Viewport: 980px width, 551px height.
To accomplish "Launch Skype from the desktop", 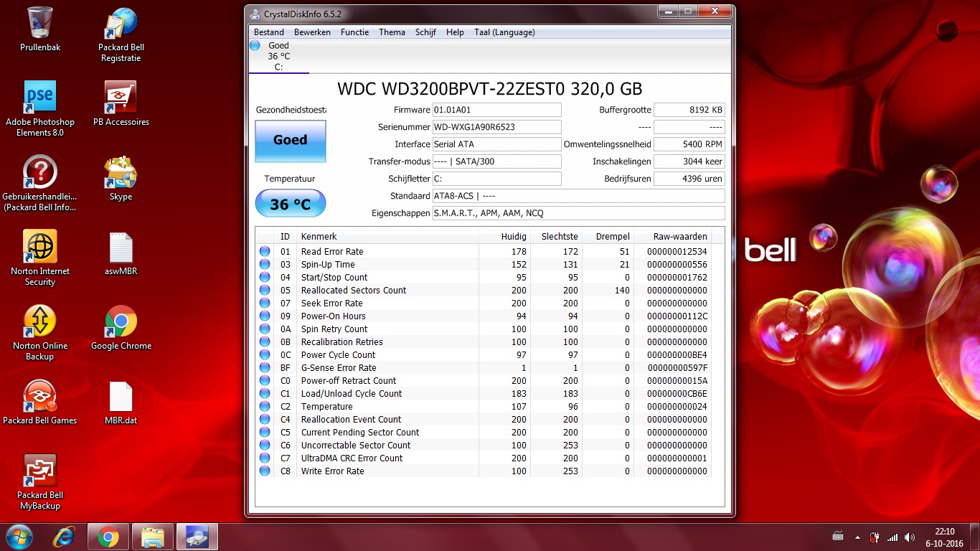I will pos(121,179).
